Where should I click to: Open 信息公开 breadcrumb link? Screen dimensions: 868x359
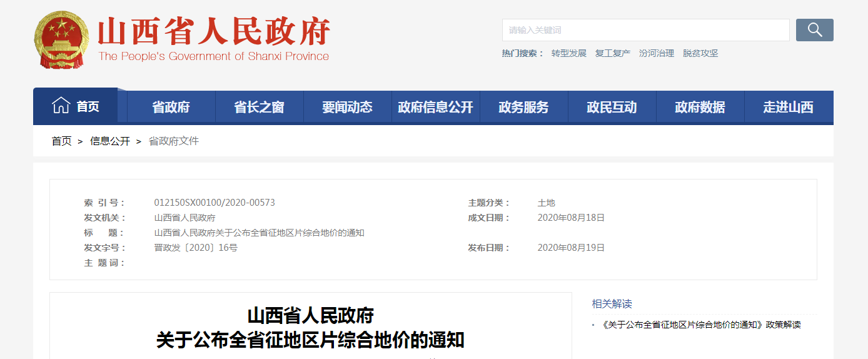[109, 141]
